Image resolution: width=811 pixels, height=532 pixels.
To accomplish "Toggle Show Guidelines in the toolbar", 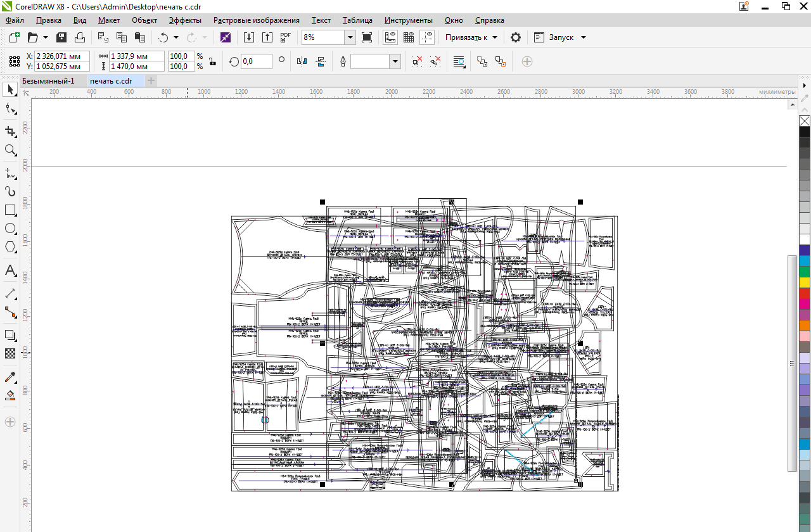I will (x=427, y=37).
